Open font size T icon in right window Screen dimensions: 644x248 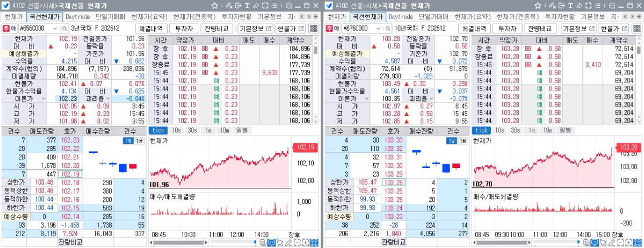point(570,6)
